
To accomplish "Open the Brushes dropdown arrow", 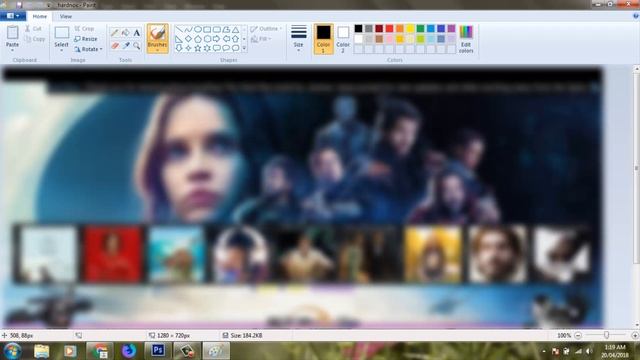I will 157,50.
